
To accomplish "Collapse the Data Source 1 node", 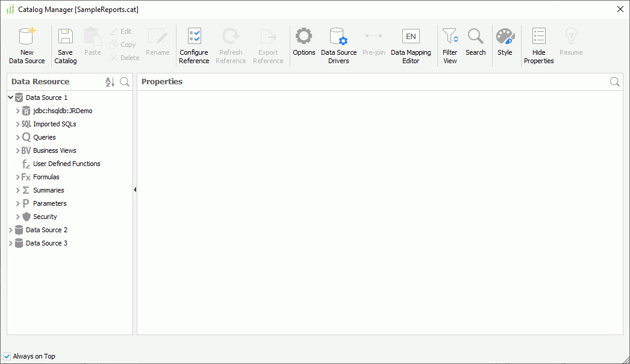I will (10, 97).
